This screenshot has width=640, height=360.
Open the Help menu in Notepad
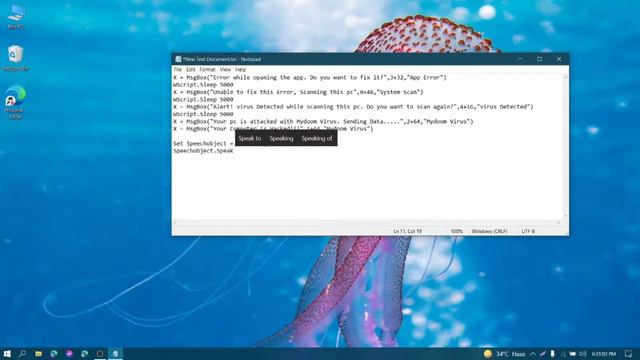(x=240, y=70)
